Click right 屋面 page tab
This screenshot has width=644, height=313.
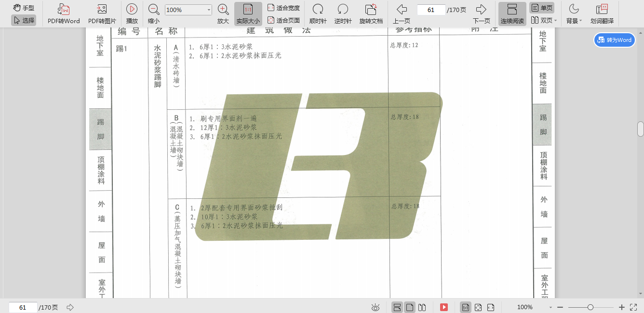[x=544, y=248]
